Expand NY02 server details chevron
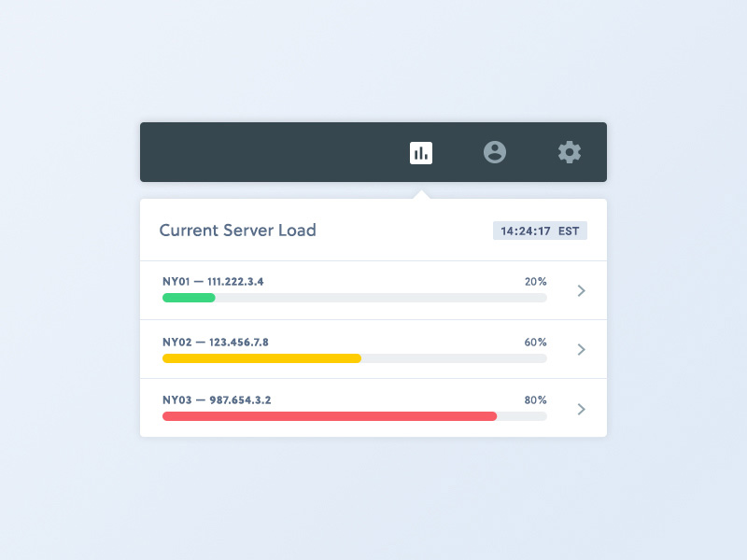The image size is (747, 560). coord(581,349)
